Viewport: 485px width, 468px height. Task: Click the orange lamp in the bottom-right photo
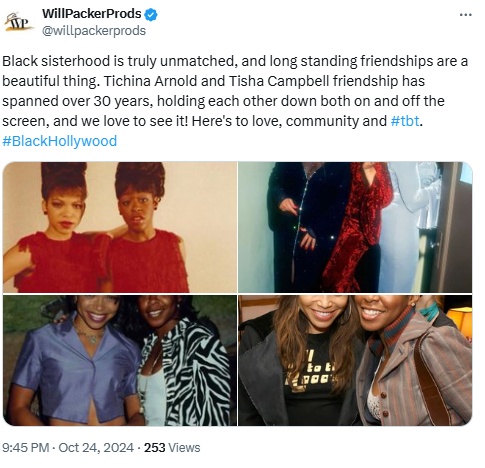(462, 320)
